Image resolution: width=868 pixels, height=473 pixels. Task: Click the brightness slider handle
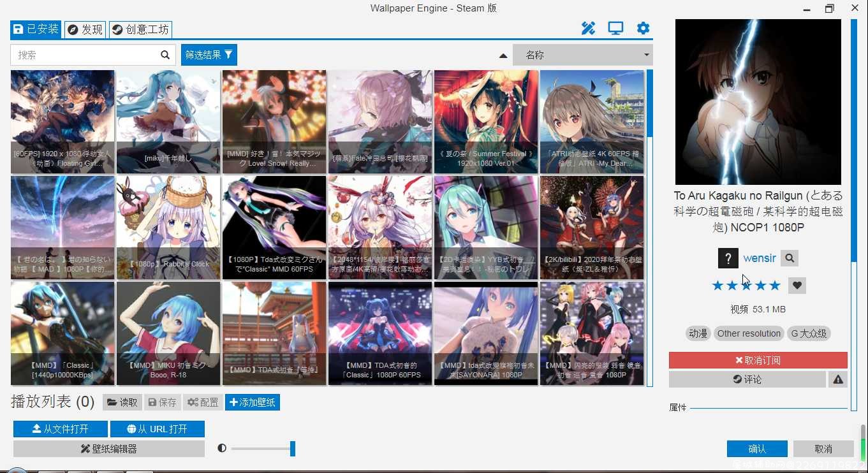(293, 449)
